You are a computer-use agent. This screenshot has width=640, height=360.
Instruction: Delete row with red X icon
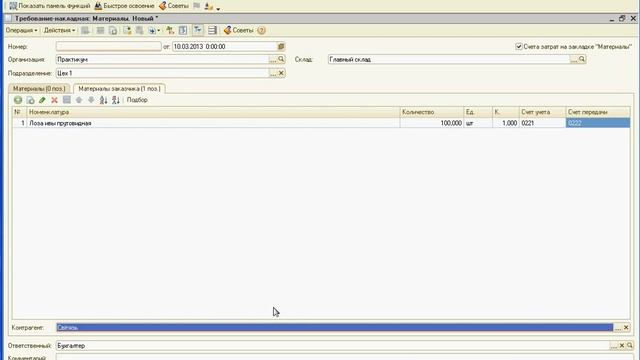click(x=54, y=100)
